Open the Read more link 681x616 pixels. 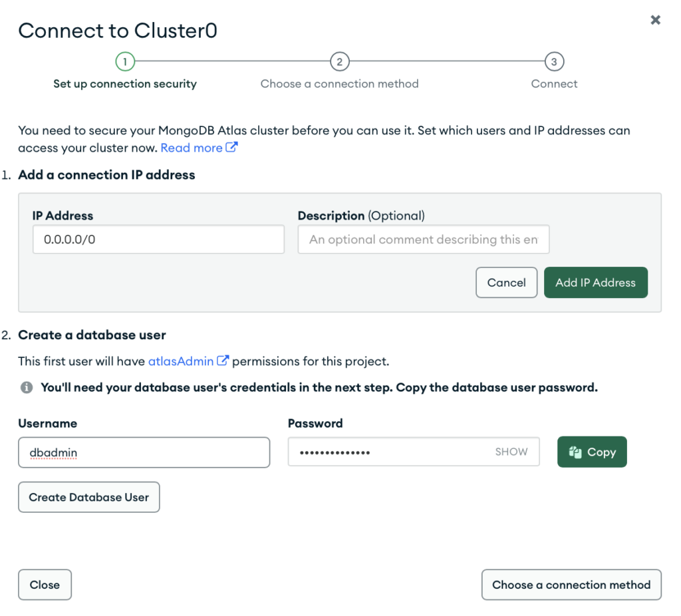(x=192, y=148)
